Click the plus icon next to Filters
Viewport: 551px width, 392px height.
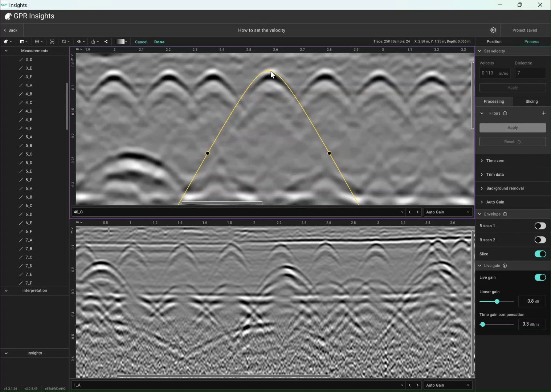(544, 113)
